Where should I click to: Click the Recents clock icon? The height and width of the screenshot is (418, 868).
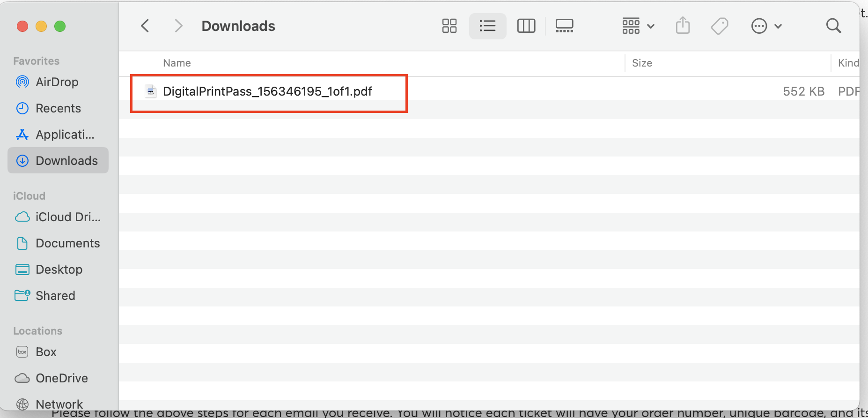(22, 108)
